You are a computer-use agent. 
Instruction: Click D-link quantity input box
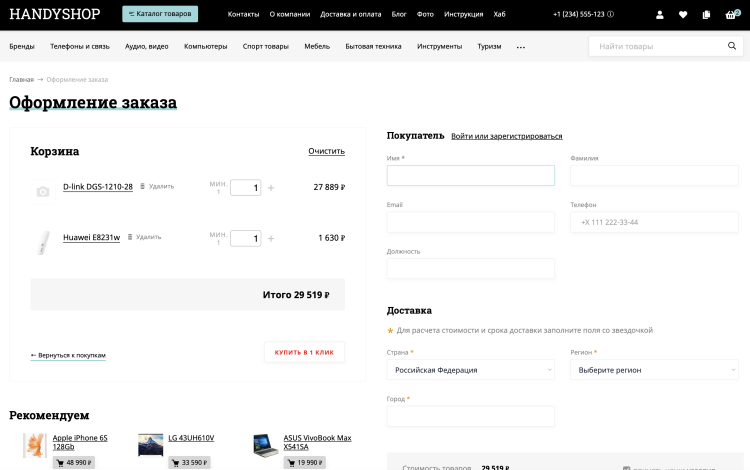[x=246, y=187]
